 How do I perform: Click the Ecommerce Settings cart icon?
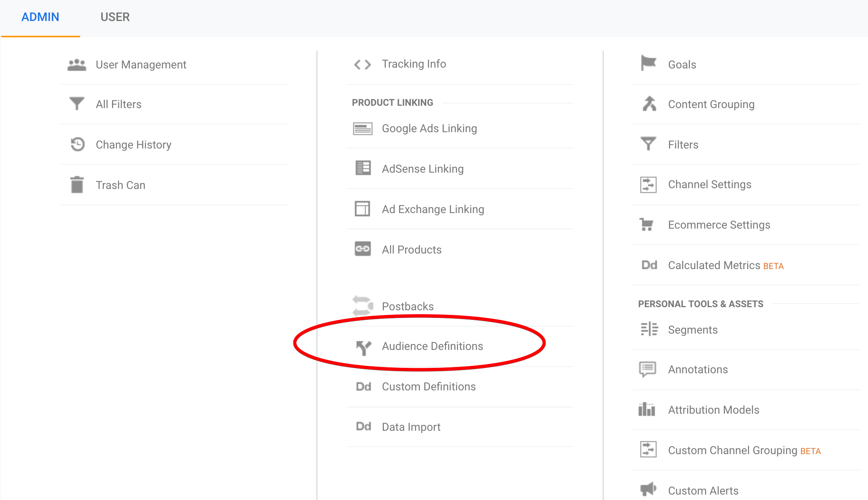pos(647,225)
